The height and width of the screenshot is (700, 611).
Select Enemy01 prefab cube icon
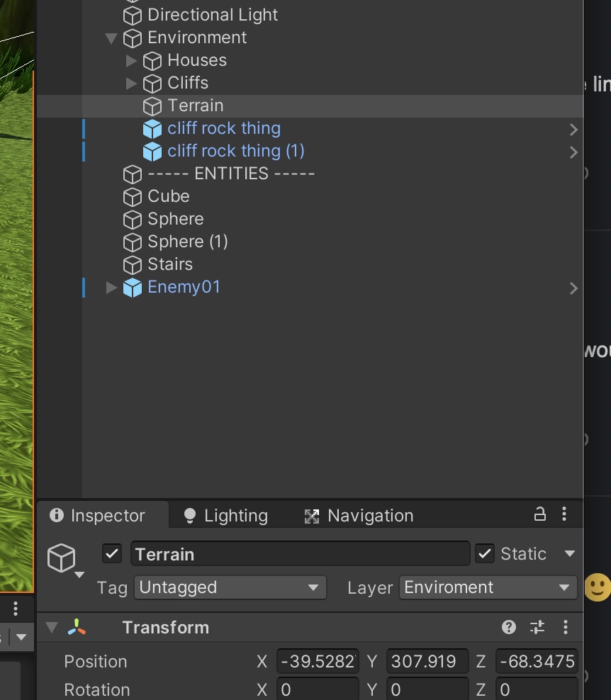[x=133, y=288]
